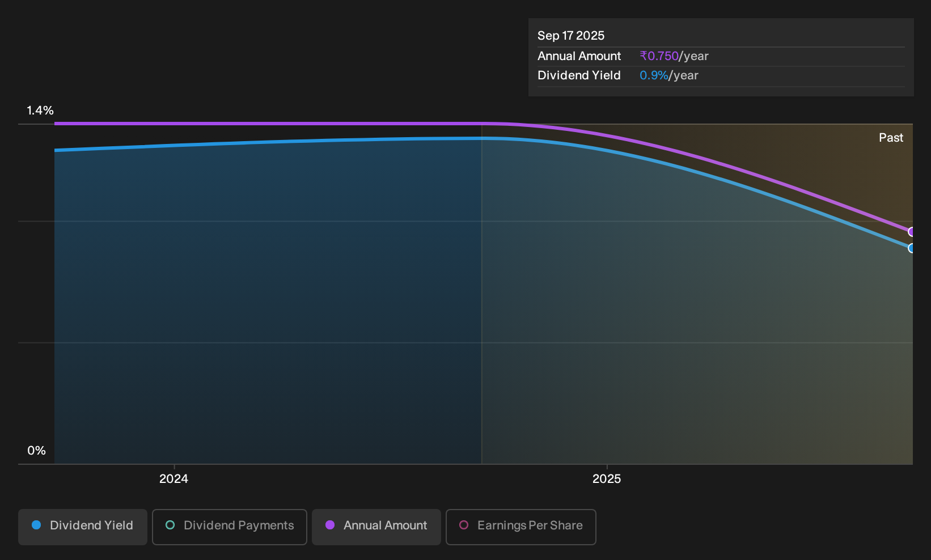Enable the Dividend Payments series
The height and width of the screenshot is (560, 931).
(230, 527)
